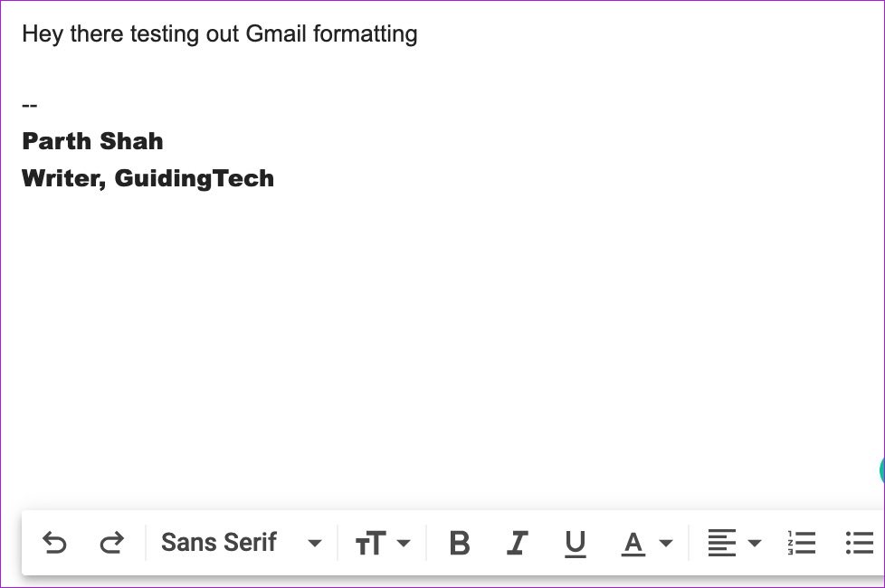Click the signature separator dashes

[30, 105]
